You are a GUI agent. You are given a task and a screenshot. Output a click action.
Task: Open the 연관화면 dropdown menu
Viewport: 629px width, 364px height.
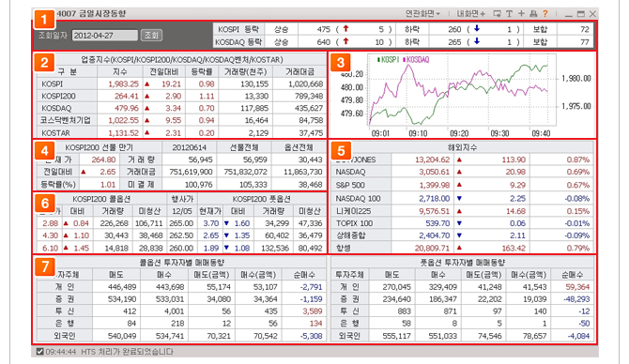[422, 14]
